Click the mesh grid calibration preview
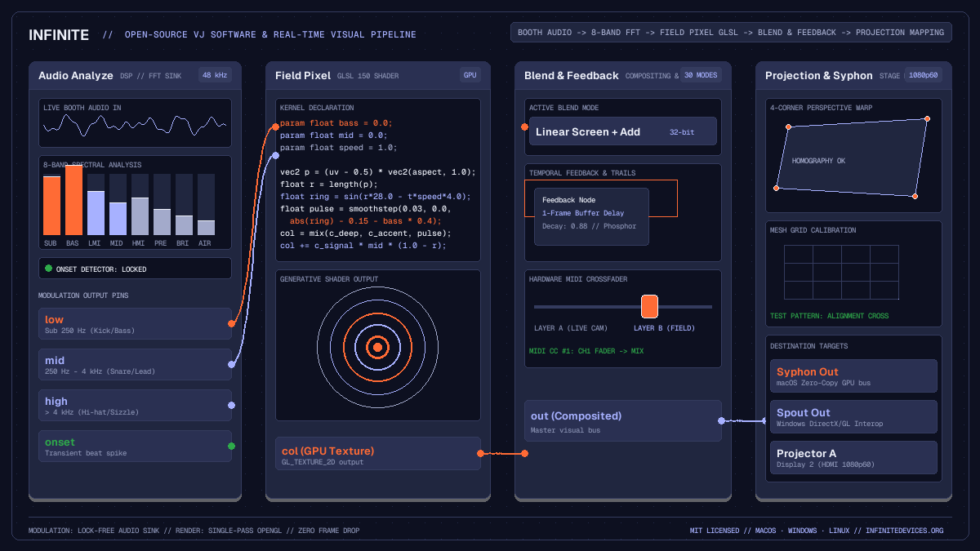Viewport: 980px width, 551px height. pos(841,273)
